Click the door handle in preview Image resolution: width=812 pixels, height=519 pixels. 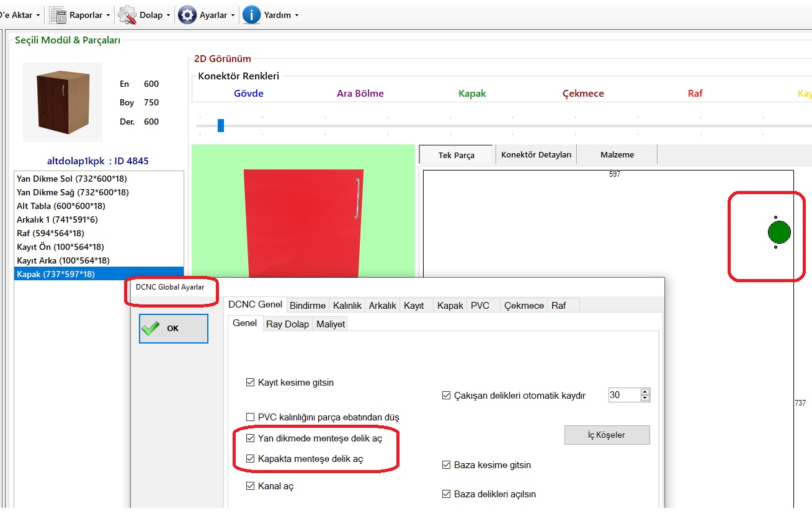[357, 198]
